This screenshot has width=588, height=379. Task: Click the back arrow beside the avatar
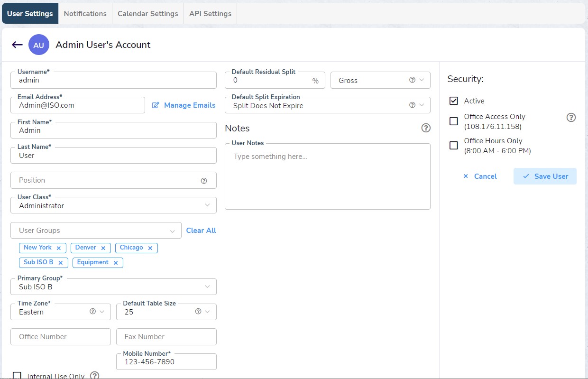[x=17, y=45]
